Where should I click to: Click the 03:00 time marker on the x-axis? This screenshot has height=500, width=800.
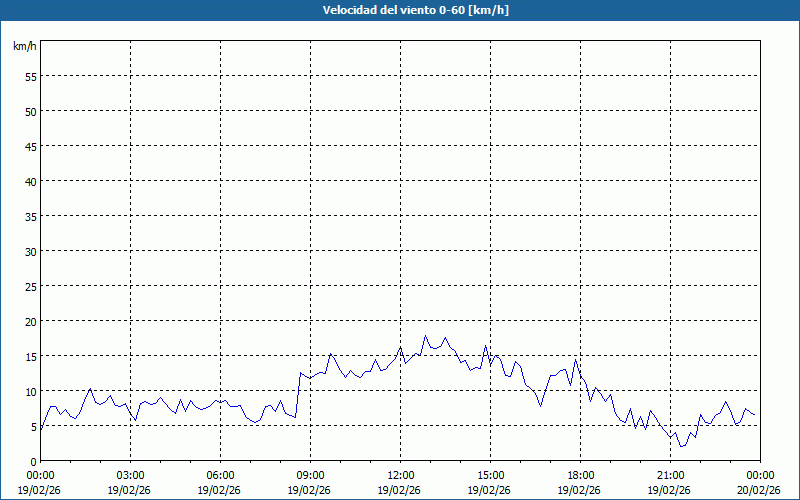[x=130, y=475]
